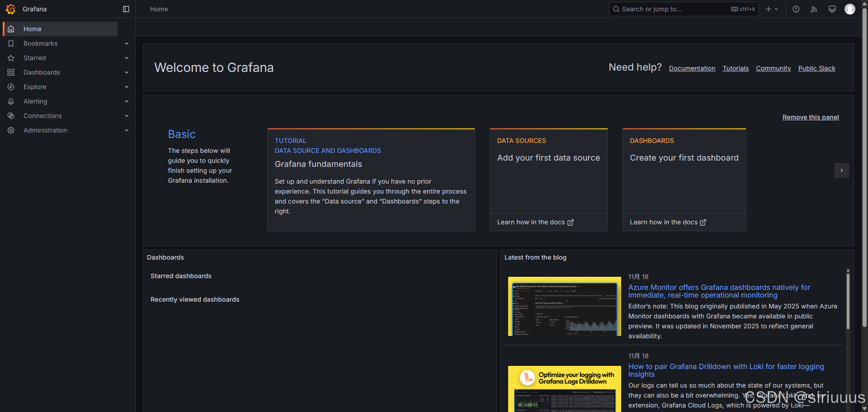868x412 pixels.
Task: Click Remove this panel link
Action: [x=811, y=117]
